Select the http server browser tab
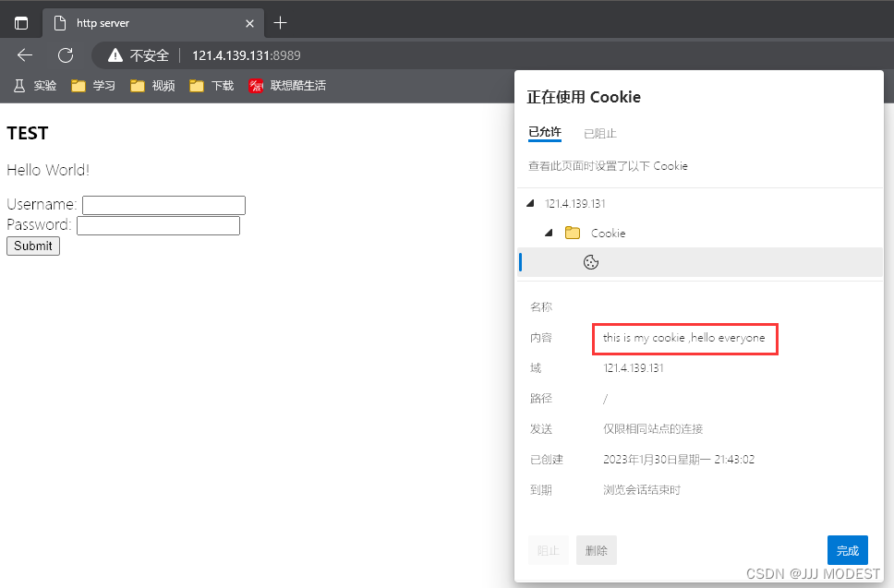This screenshot has width=894, height=588. tap(152, 23)
